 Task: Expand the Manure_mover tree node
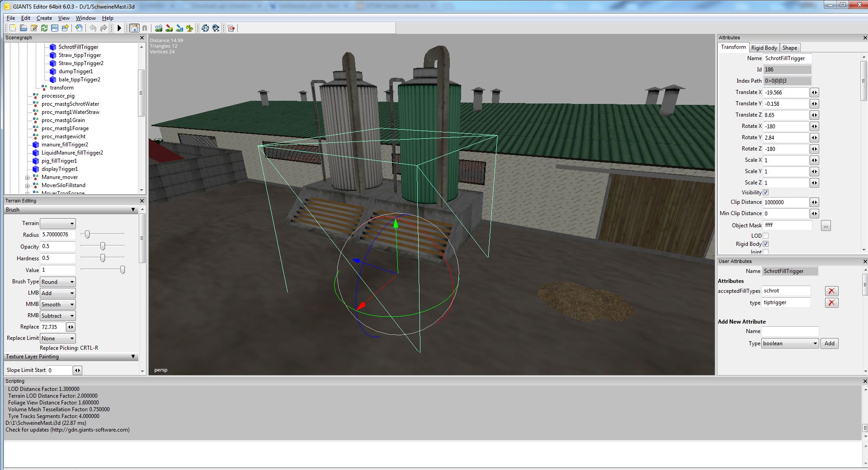tap(28, 178)
